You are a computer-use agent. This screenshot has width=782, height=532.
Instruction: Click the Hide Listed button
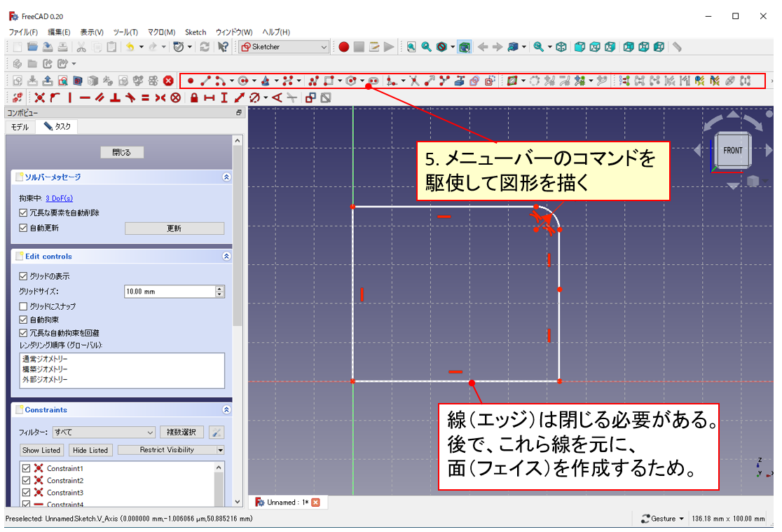tap(90, 450)
